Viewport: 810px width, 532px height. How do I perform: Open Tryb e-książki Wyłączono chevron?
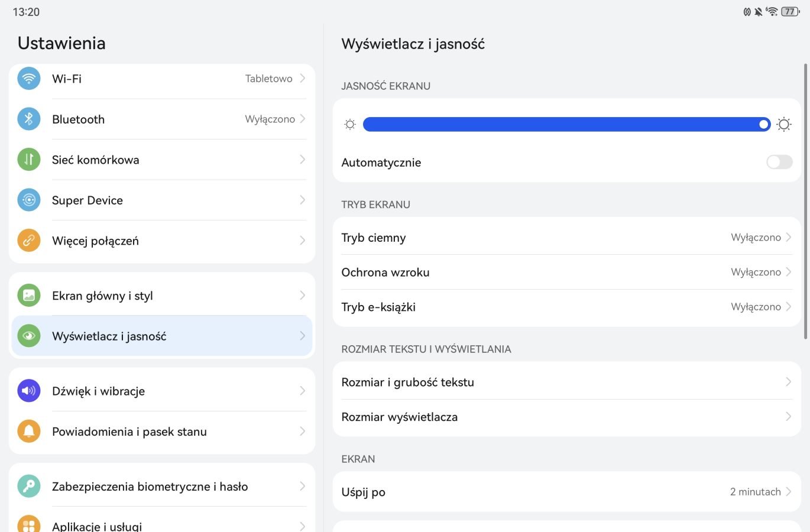click(789, 306)
